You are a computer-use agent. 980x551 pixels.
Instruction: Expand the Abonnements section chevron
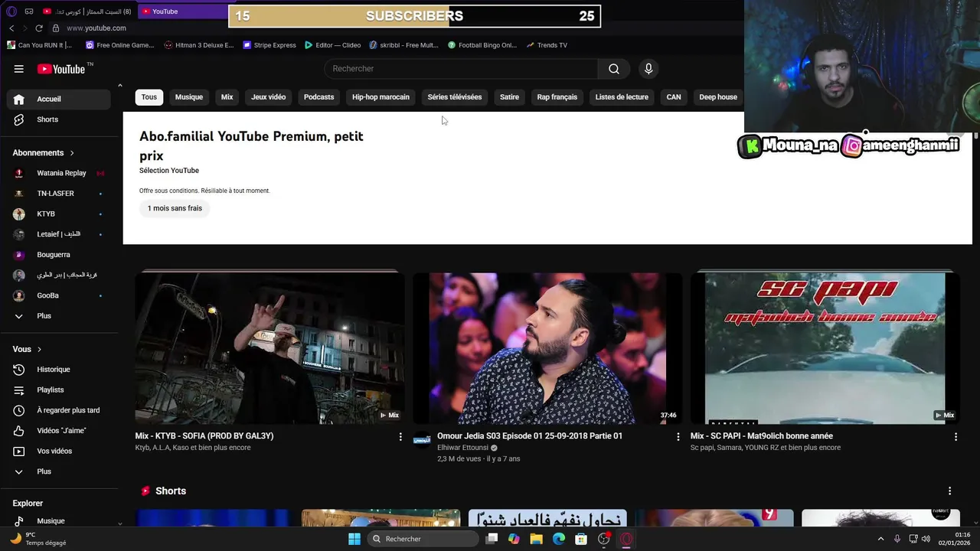(72, 153)
